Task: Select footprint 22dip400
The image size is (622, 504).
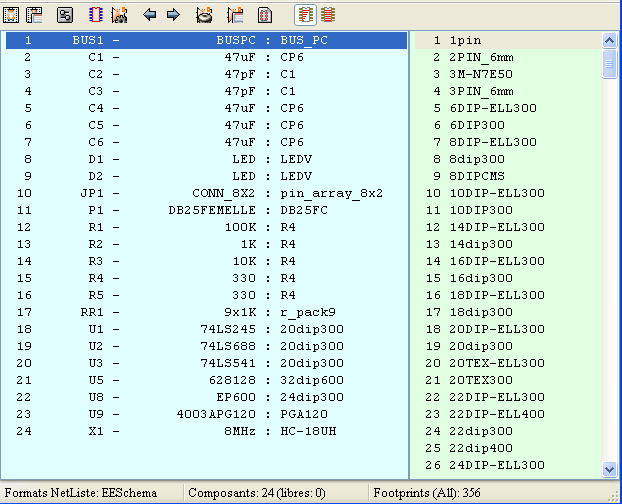Action: 508,448
